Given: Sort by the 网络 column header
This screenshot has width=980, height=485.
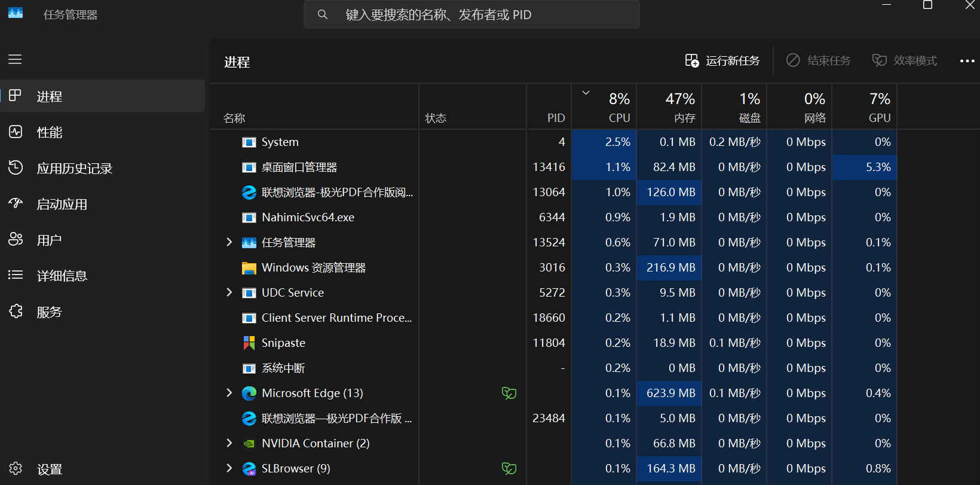Looking at the screenshot, I should pos(800,106).
